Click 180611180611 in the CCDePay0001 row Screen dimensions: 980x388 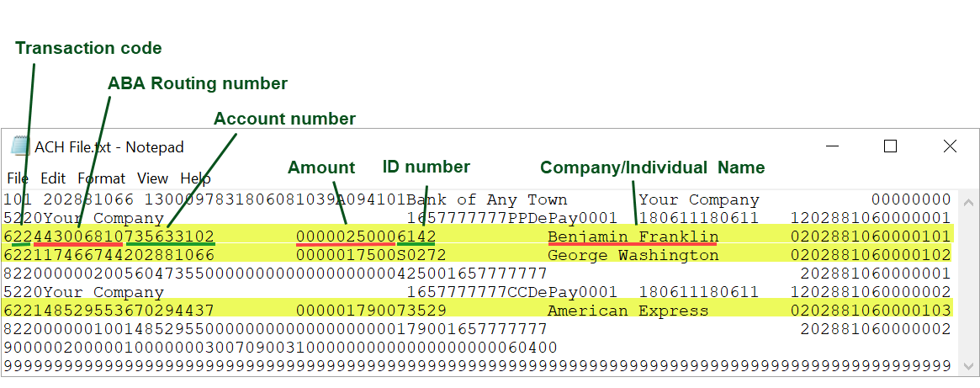coord(699,292)
